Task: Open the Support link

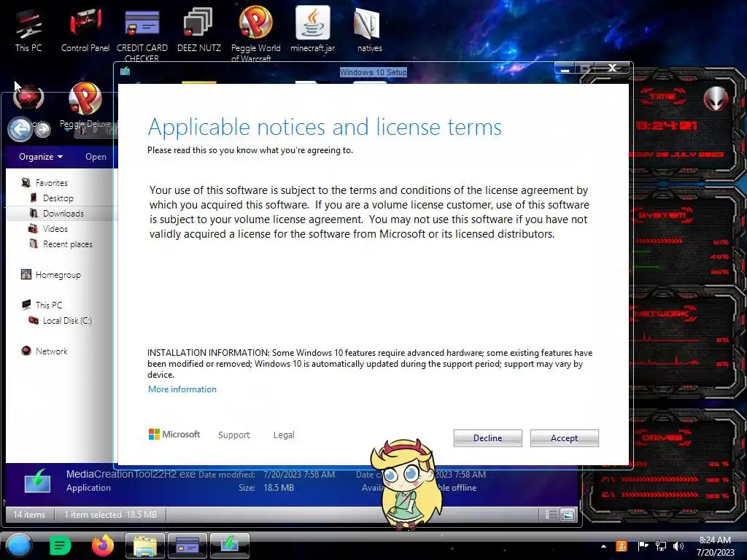Action: [234, 435]
